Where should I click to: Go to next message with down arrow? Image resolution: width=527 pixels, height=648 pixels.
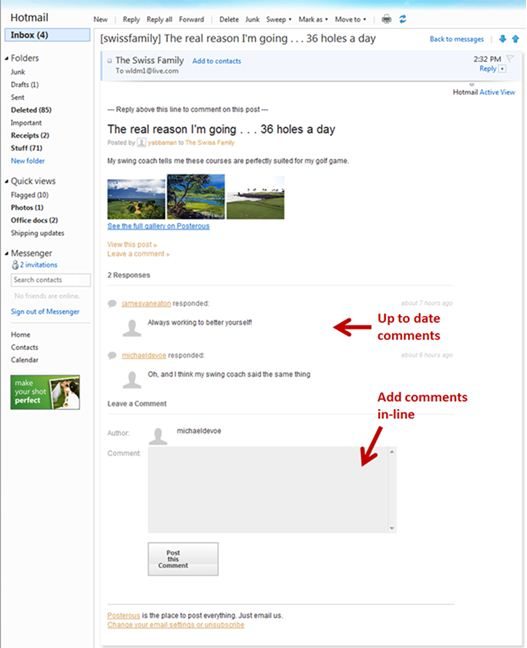[x=503, y=39]
